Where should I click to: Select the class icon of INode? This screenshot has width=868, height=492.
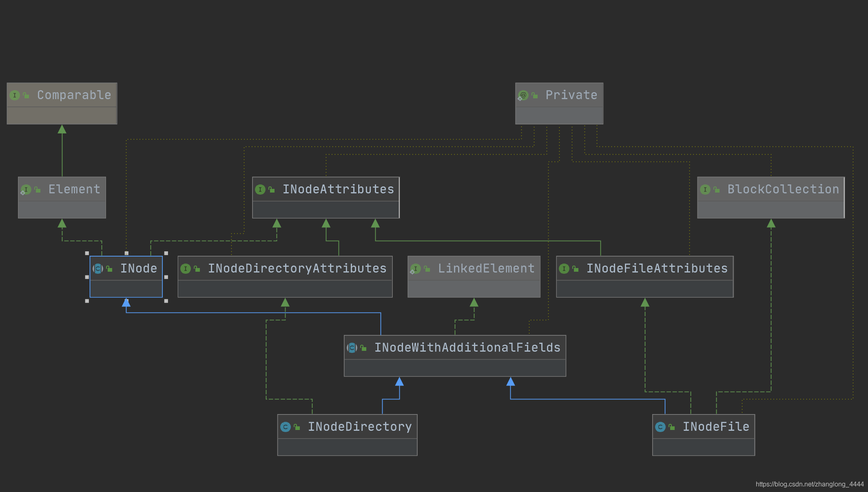point(98,268)
